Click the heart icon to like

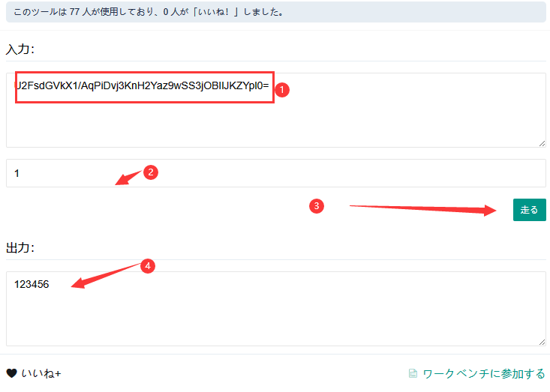point(11,373)
